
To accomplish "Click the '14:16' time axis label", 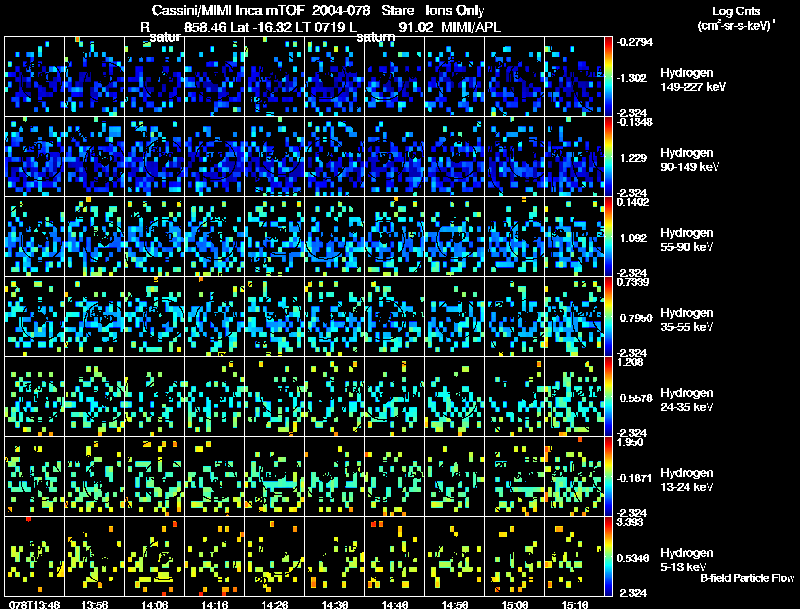I will tap(214, 604).
